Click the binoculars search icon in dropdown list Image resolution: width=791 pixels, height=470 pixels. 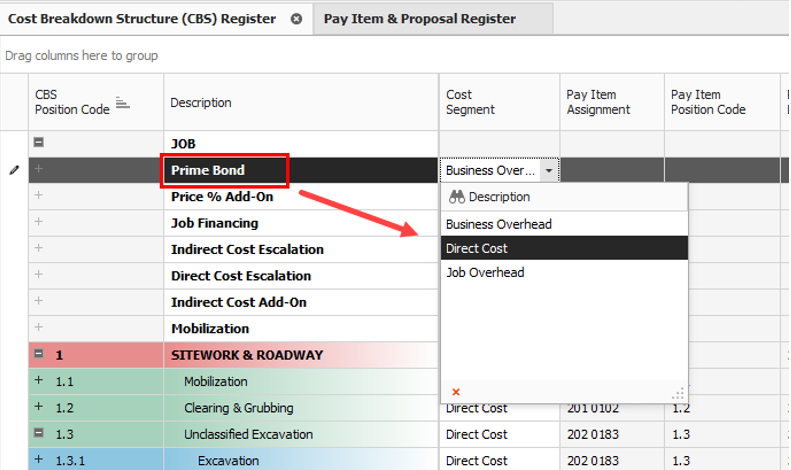click(457, 197)
